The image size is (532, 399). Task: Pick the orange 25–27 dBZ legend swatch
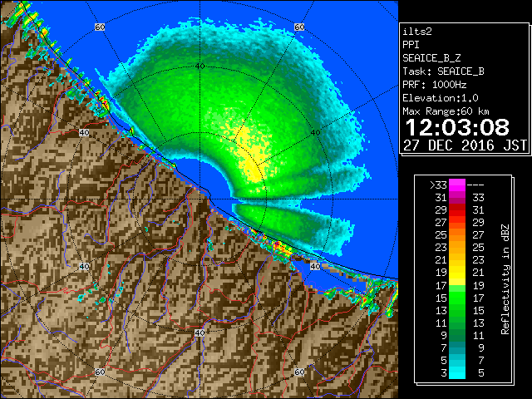(x=457, y=234)
